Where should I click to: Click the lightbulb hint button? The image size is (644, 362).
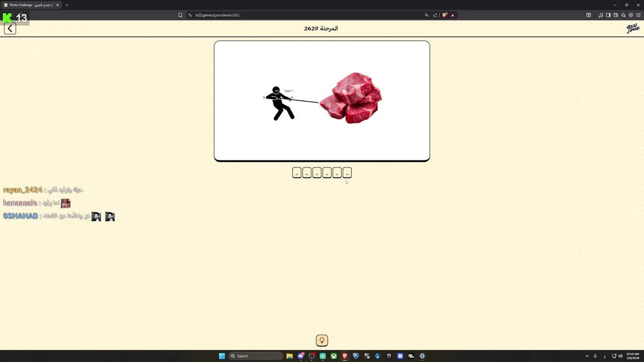point(322,340)
